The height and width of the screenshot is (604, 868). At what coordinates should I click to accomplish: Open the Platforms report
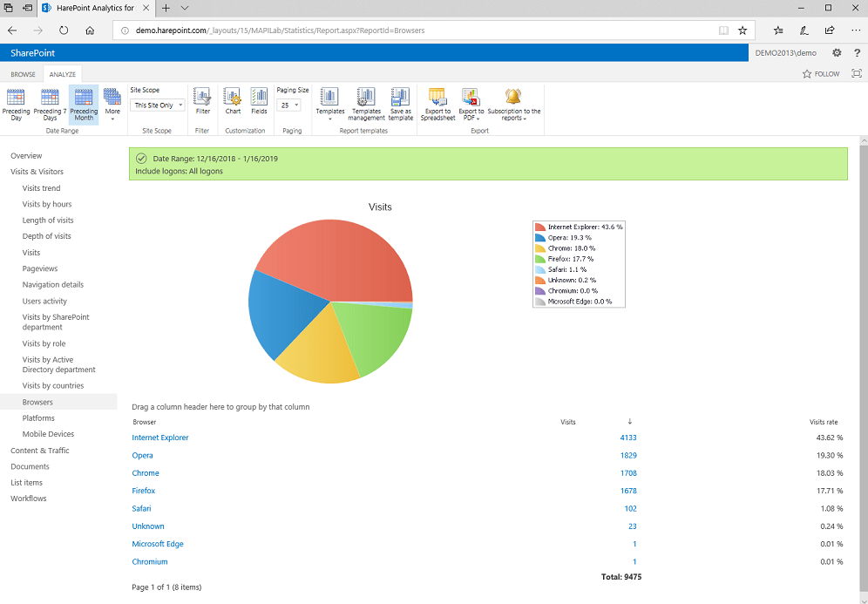[x=38, y=418]
